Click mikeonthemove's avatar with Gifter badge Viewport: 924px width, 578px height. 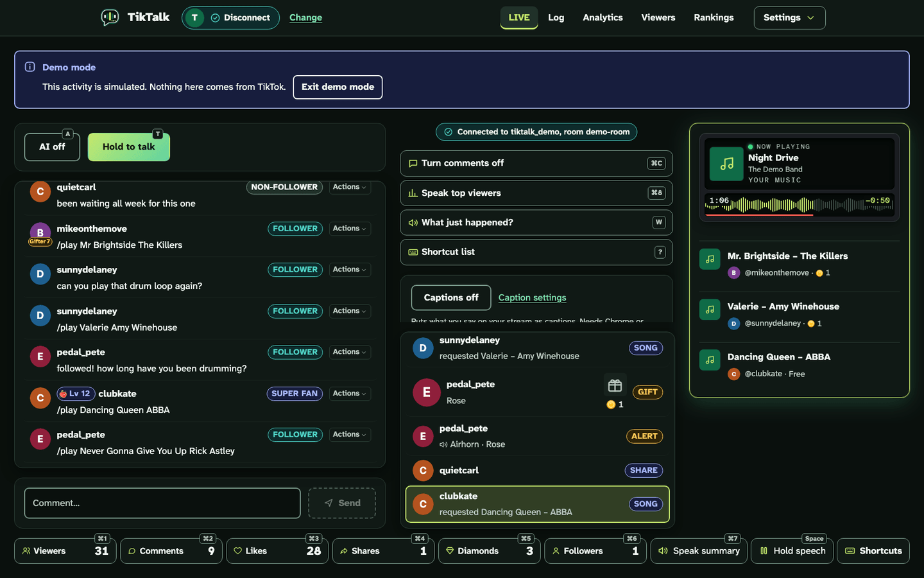(x=40, y=232)
